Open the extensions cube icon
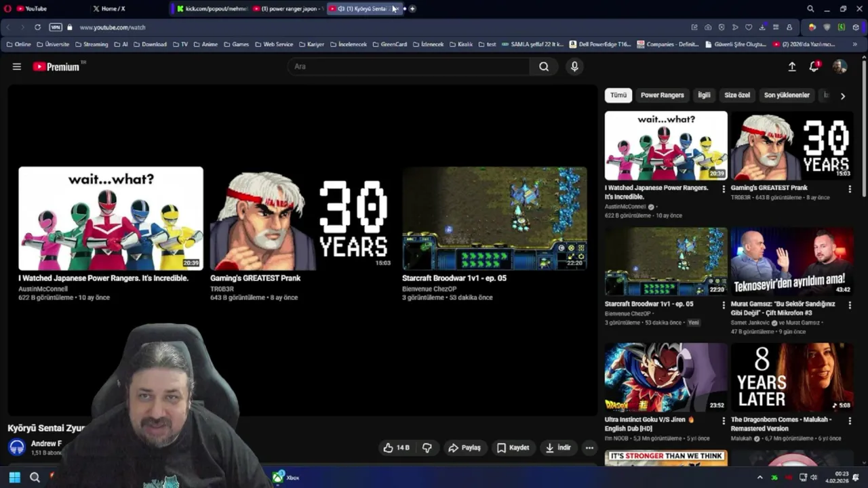 pyautogui.click(x=856, y=27)
